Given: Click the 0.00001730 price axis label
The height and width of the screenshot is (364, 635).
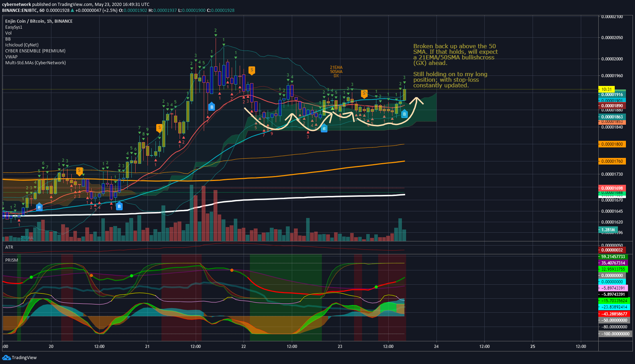Looking at the screenshot, I should tap(612, 174).
